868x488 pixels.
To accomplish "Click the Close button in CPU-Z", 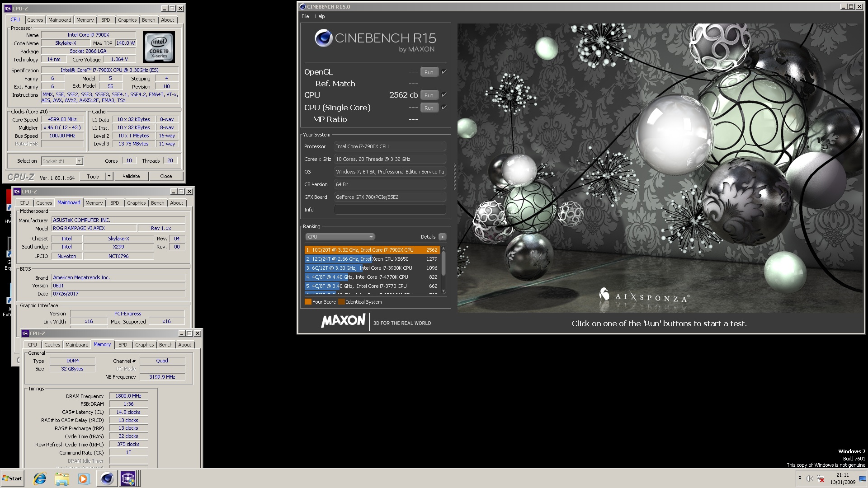I will click(x=166, y=176).
